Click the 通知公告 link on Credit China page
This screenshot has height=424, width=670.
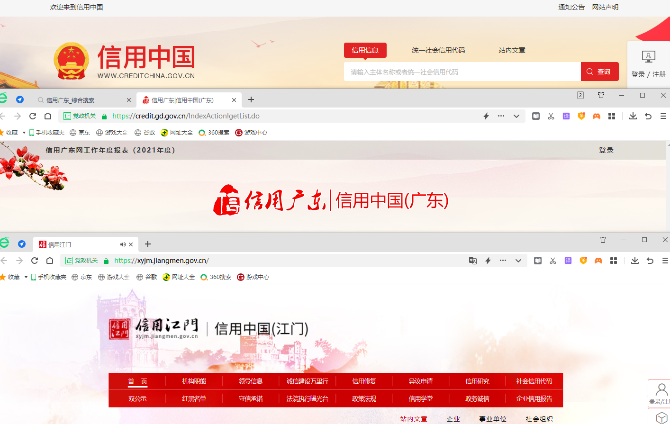click(571, 7)
